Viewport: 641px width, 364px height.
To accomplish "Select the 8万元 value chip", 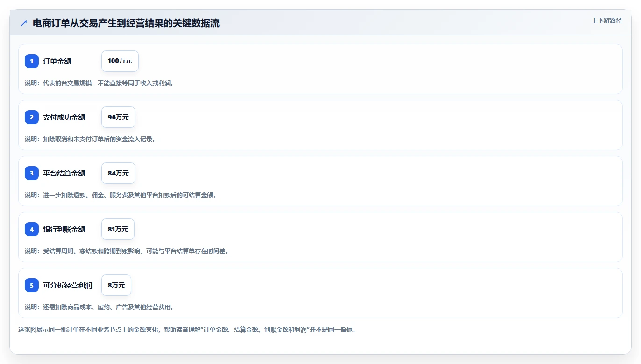I will click(116, 285).
